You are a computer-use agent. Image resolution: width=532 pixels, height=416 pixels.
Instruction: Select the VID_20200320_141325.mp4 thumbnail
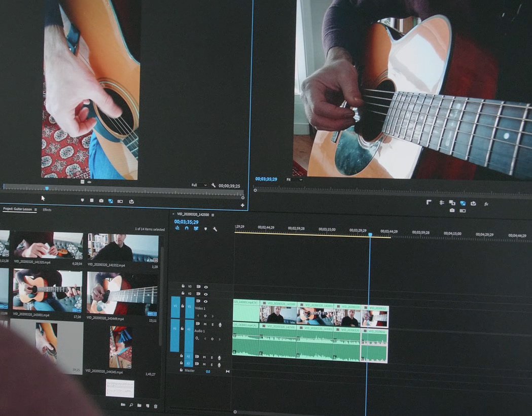(48, 246)
